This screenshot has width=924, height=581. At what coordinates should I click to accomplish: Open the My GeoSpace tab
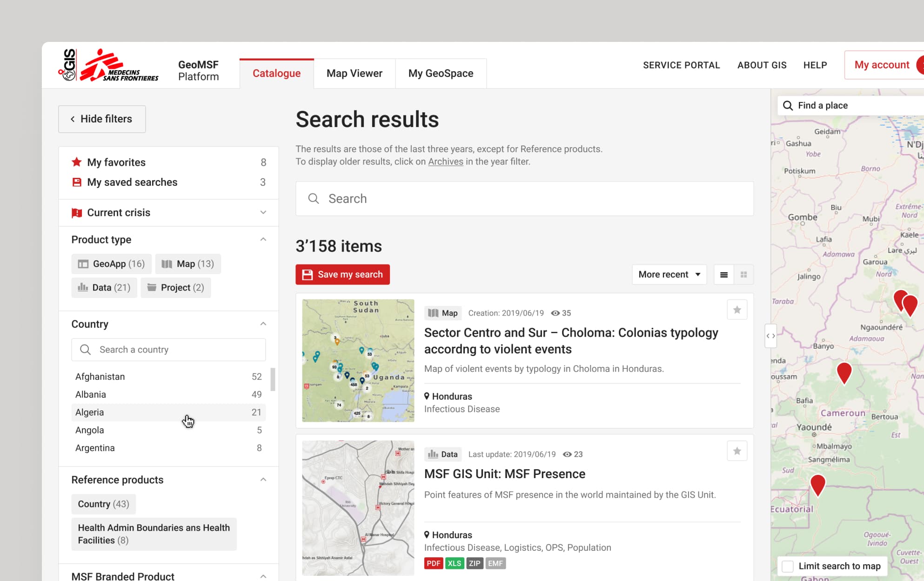point(441,74)
